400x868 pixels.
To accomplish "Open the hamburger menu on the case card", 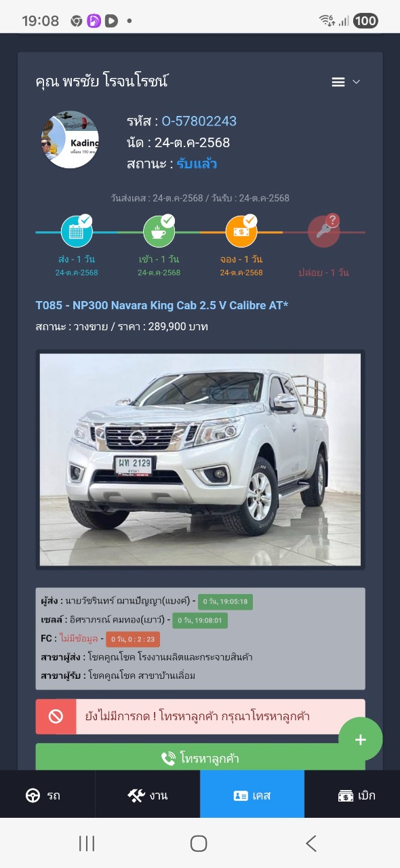I will click(x=346, y=82).
